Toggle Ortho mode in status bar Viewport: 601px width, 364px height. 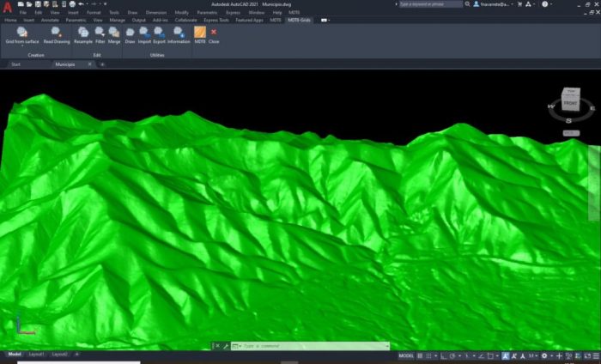point(444,356)
